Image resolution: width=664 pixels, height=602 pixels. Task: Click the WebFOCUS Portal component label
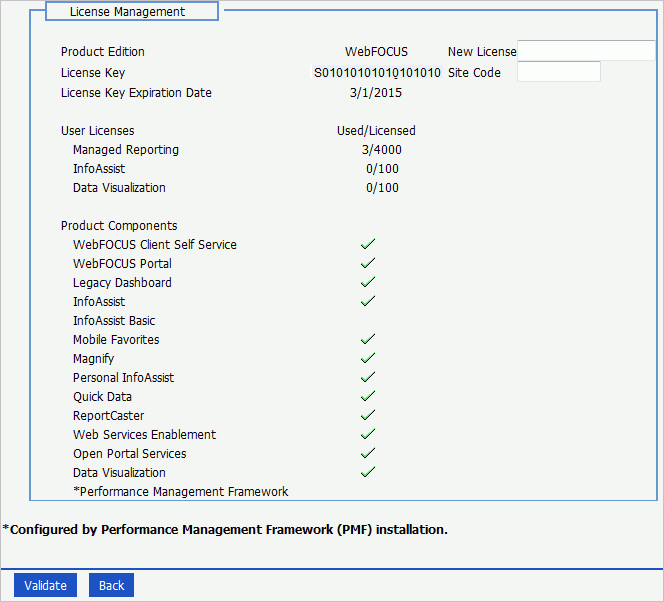coord(122,264)
